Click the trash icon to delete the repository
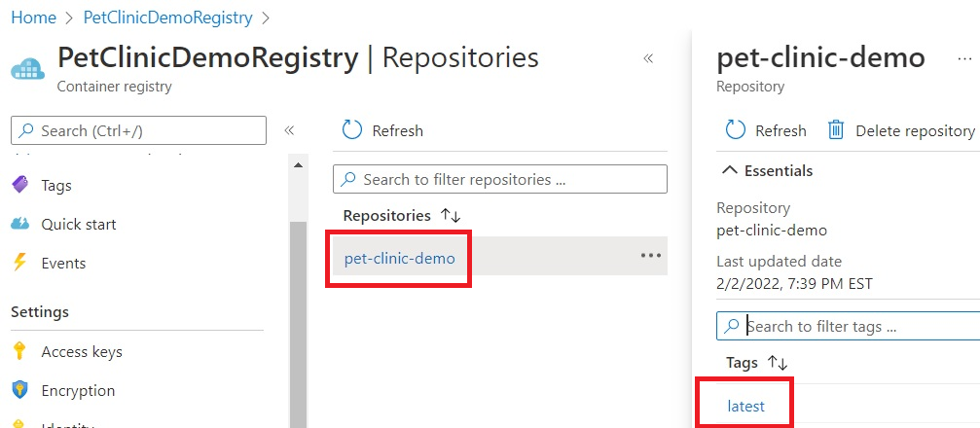The height and width of the screenshot is (428, 980). point(836,130)
